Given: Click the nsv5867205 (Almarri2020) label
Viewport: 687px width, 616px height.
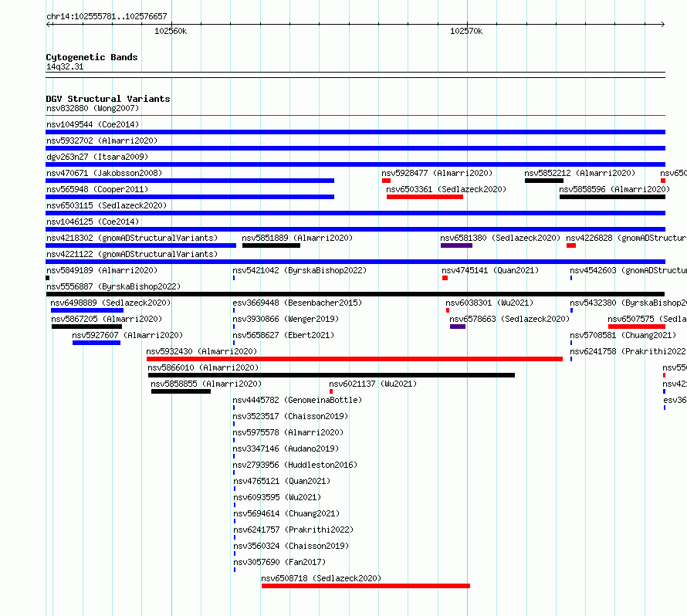Looking at the screenshot, I should tap(107, 319).
